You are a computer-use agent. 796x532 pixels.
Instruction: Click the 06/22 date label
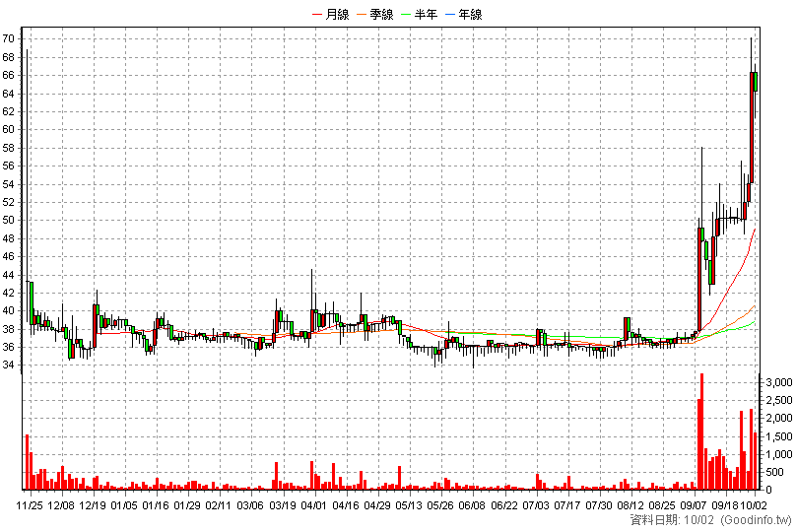(x=503, y=505)
